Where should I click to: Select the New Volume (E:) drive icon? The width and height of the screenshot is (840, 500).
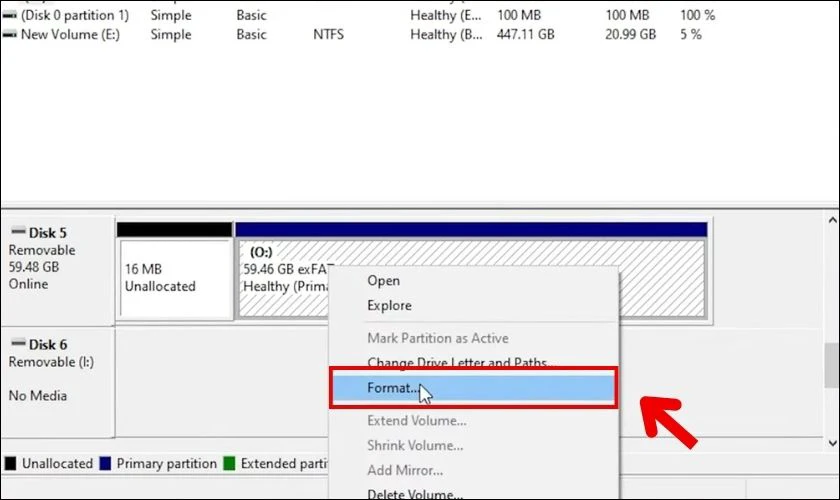point(10,35)
